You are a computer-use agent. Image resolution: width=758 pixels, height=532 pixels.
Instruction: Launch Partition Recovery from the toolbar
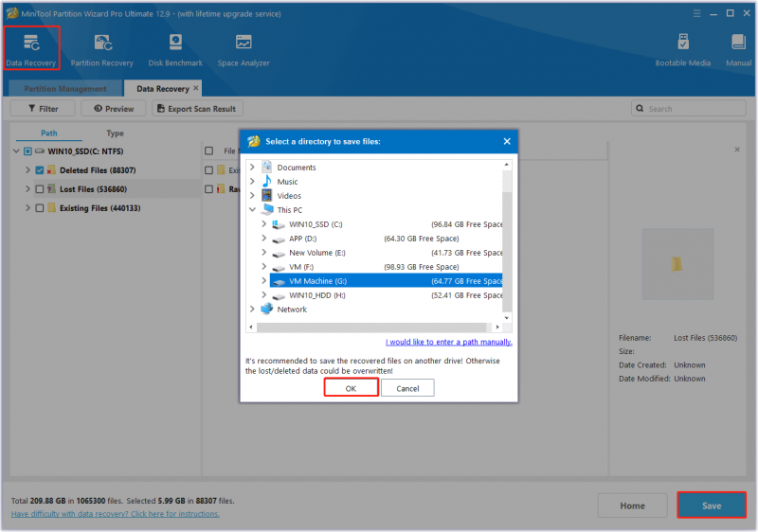pos(101,50)
